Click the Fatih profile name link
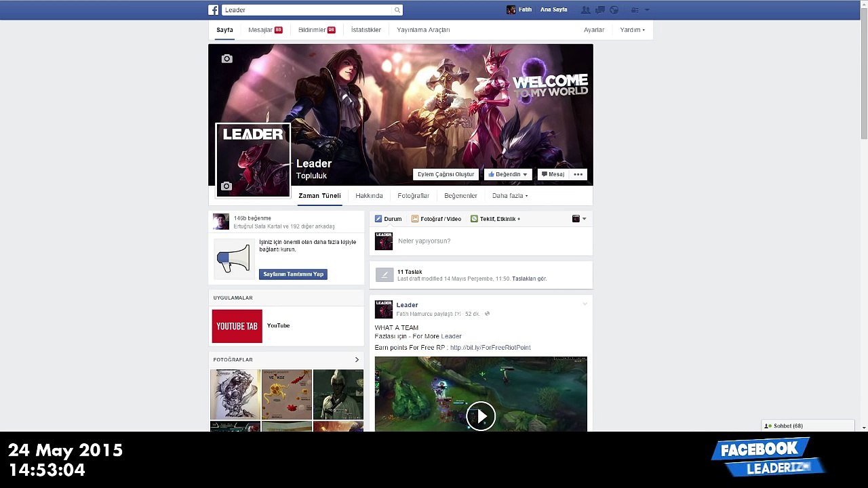 [x=525, y=10]
